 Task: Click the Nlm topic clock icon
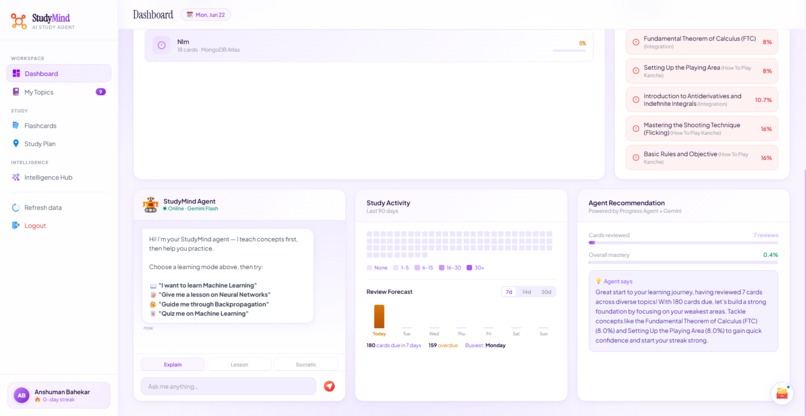click(x=161, y=45)
